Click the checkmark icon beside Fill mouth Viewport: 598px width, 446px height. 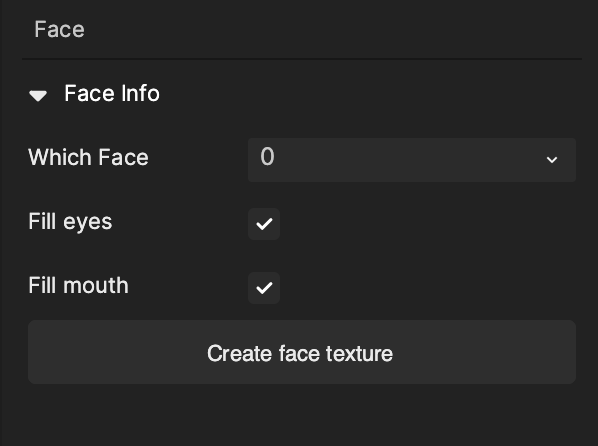[264, 288]
